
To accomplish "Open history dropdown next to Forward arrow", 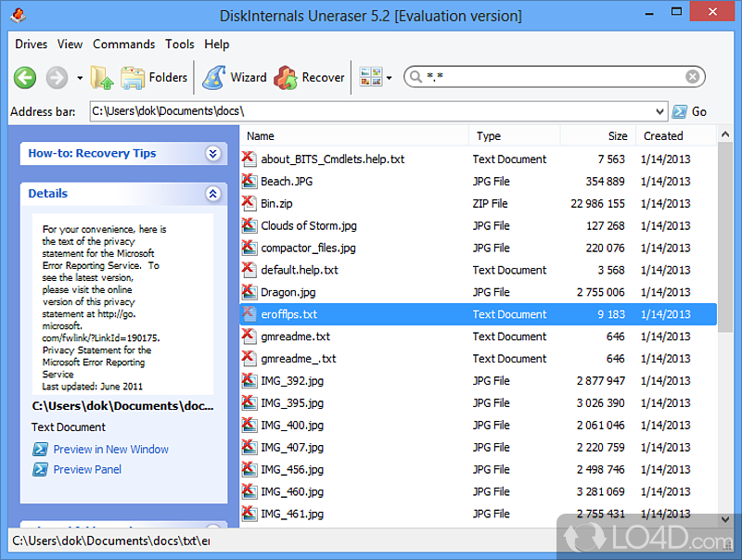I will 80,78.
